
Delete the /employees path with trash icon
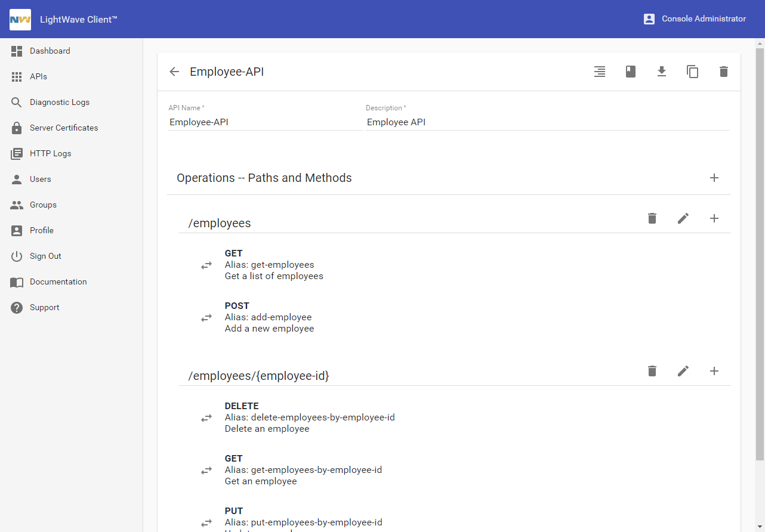652,218
